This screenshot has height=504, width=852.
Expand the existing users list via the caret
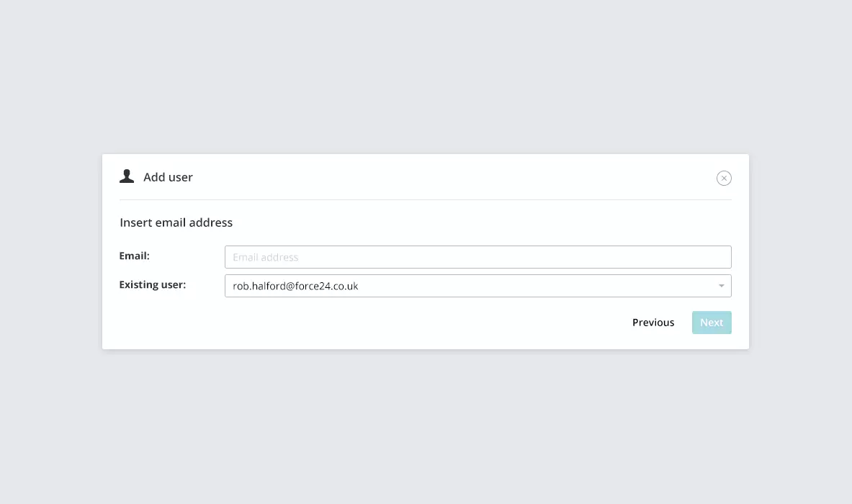(x=721, y=287)
